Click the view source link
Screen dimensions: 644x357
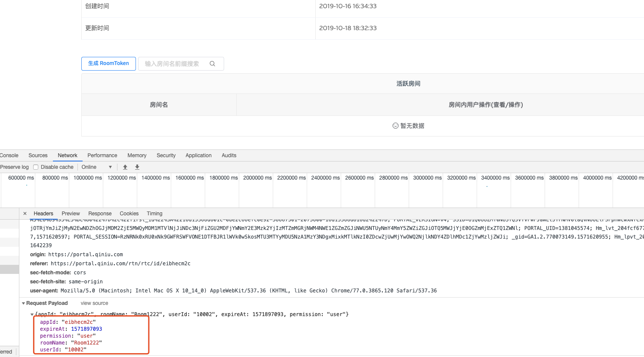tap(94, 303)
